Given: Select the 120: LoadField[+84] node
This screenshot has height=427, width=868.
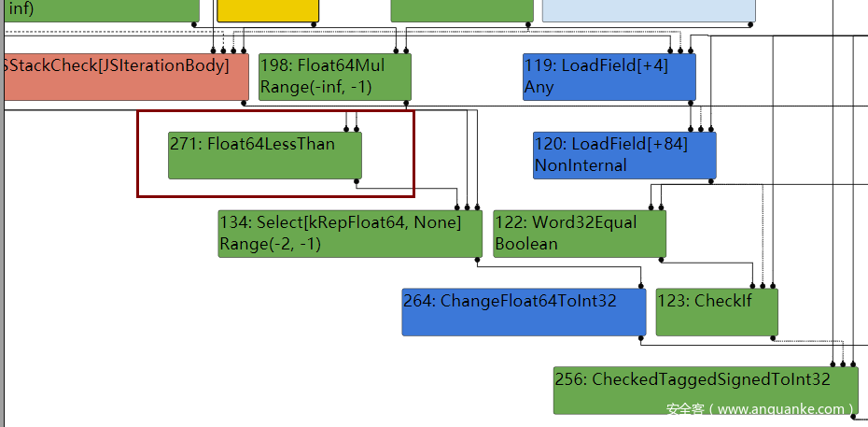Looking at the screenshot, I should (x=624, y=156).
